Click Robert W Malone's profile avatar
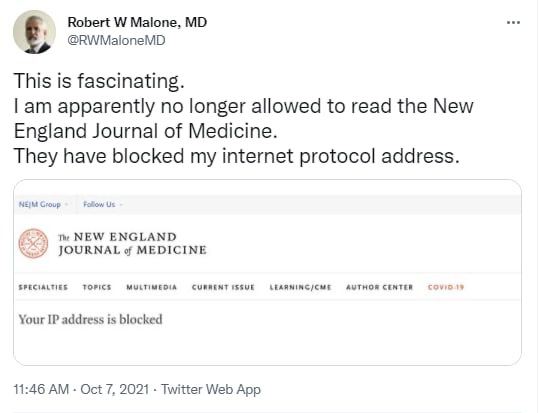This screenshot has height=413, width=539. (x=34, y=32)
